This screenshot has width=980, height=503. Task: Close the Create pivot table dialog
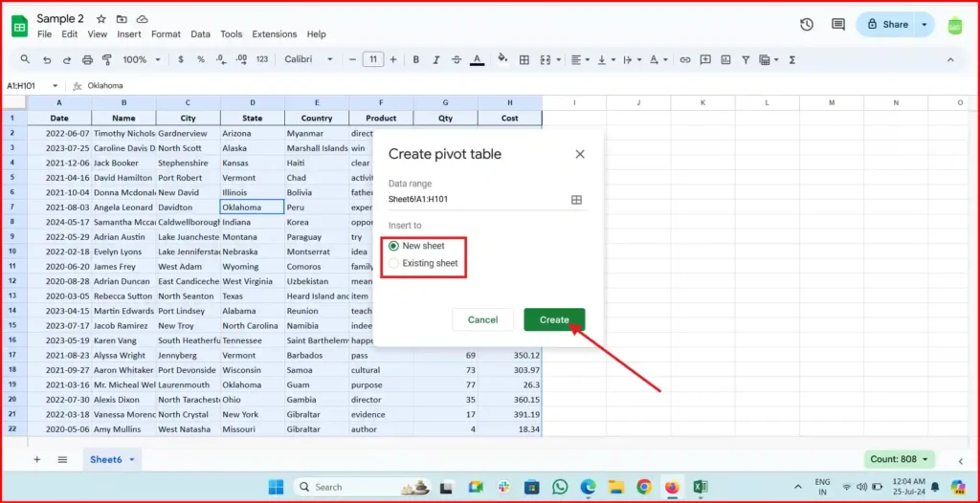(x=580, y=154)
